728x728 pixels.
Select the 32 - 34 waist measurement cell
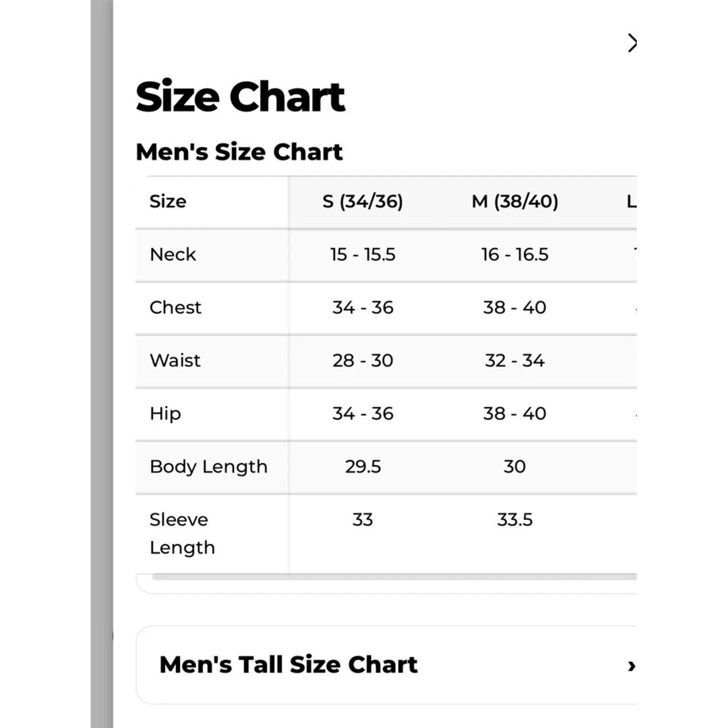pos(514,360)
